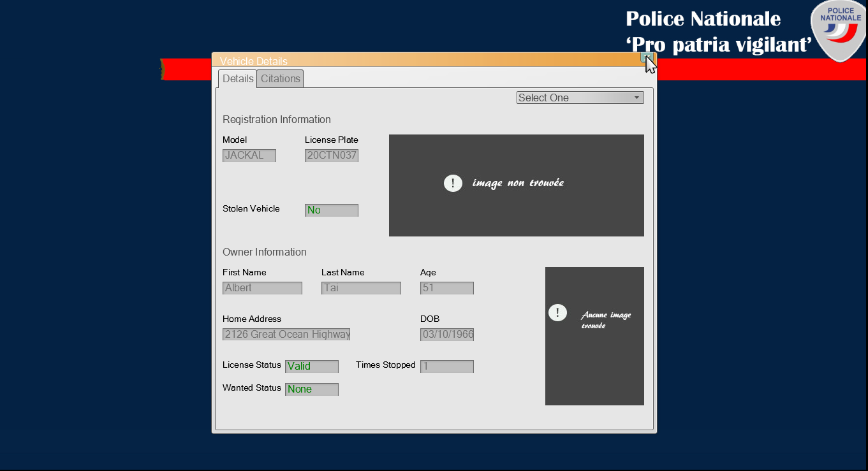The image size is (868, 471).
Task: Select the Age field showing 51
Action: tap(446, 288)
